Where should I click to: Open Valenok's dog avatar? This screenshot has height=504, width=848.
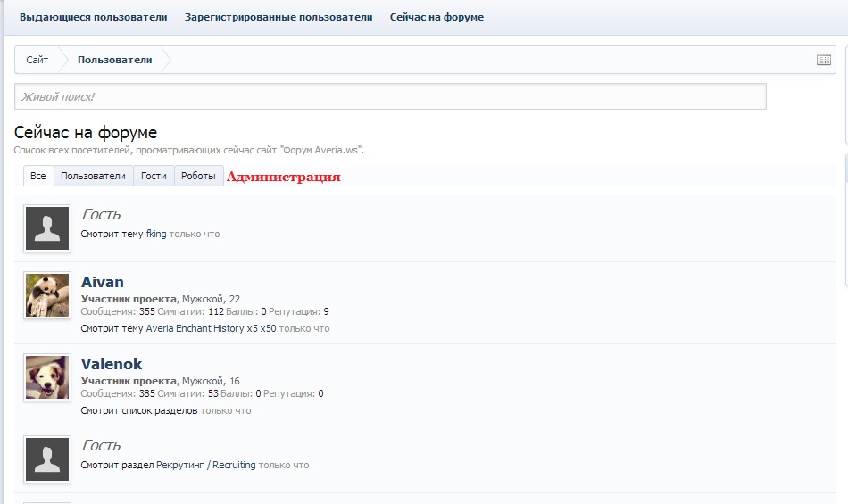point(47,377)
